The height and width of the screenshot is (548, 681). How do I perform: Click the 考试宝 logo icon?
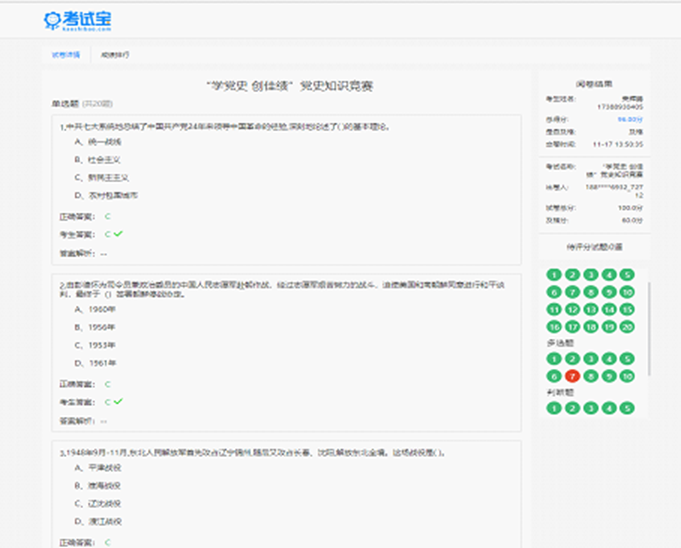51,19
